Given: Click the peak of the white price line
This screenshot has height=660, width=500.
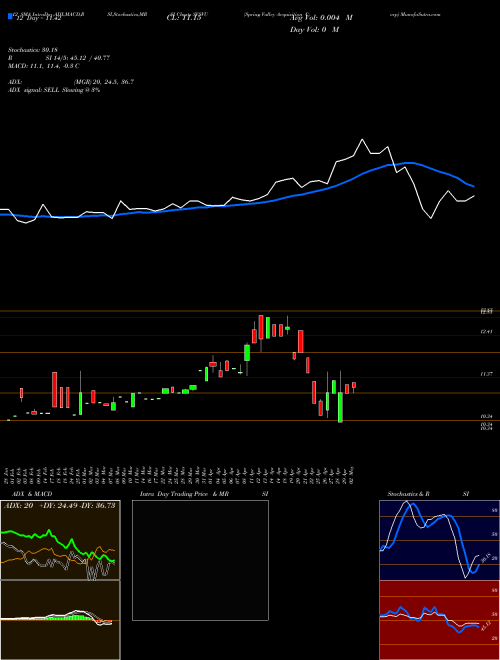Looking at the screenshot, I should tap(362, 139).
